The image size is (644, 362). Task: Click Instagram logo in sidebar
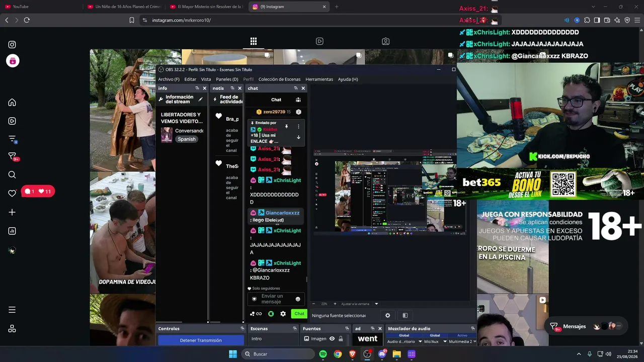tap(12, 45)
